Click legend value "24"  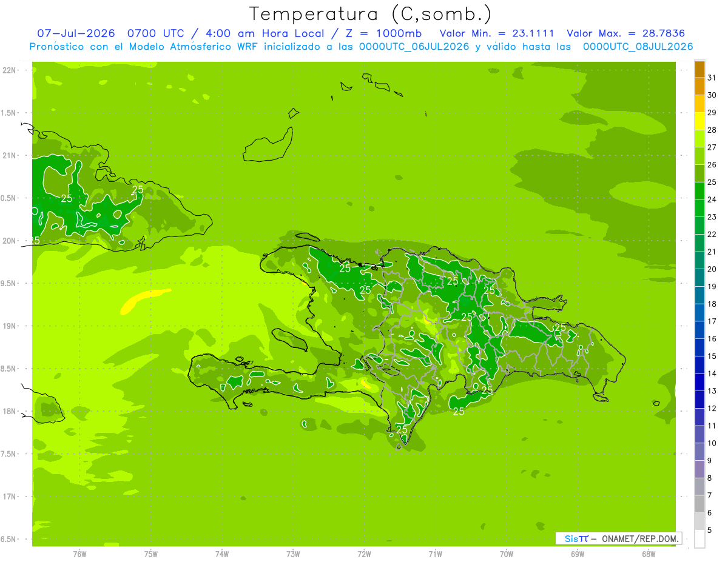coord(712,199)
